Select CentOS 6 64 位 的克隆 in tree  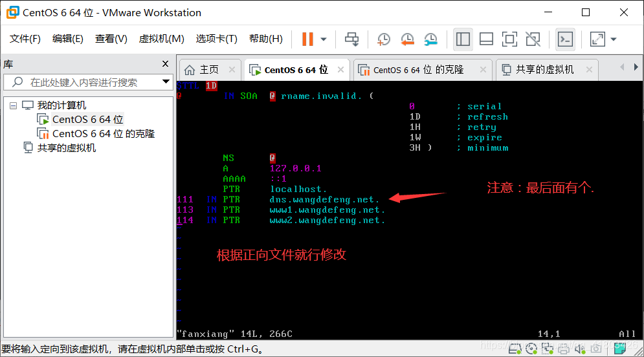tap(104, 134)
